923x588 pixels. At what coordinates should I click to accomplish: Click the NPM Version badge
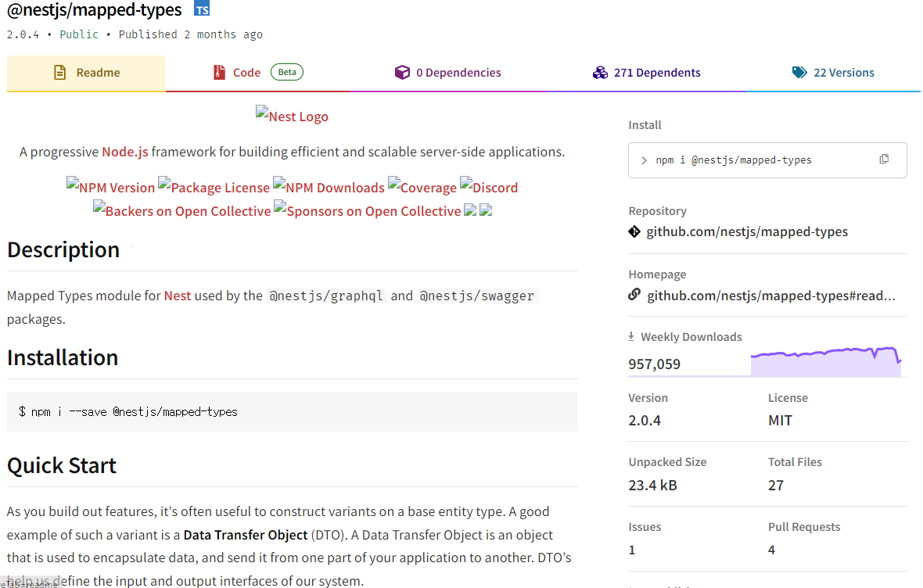(110, 187)
